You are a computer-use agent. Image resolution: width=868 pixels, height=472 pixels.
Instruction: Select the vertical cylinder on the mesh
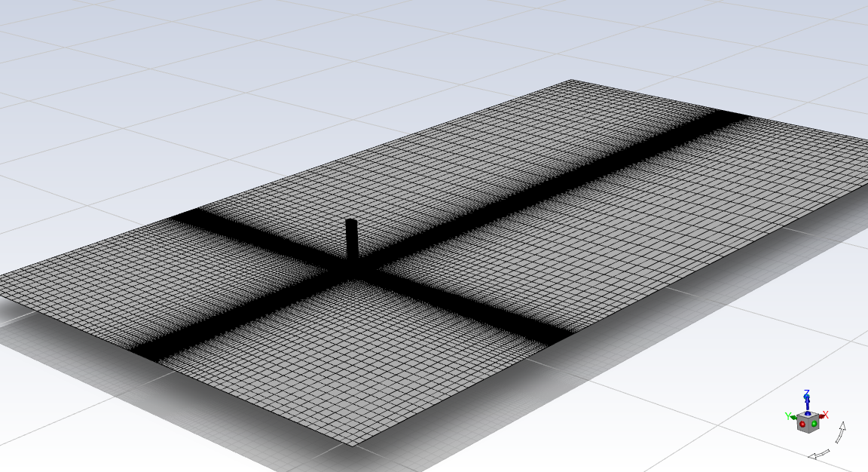(352, 239)
